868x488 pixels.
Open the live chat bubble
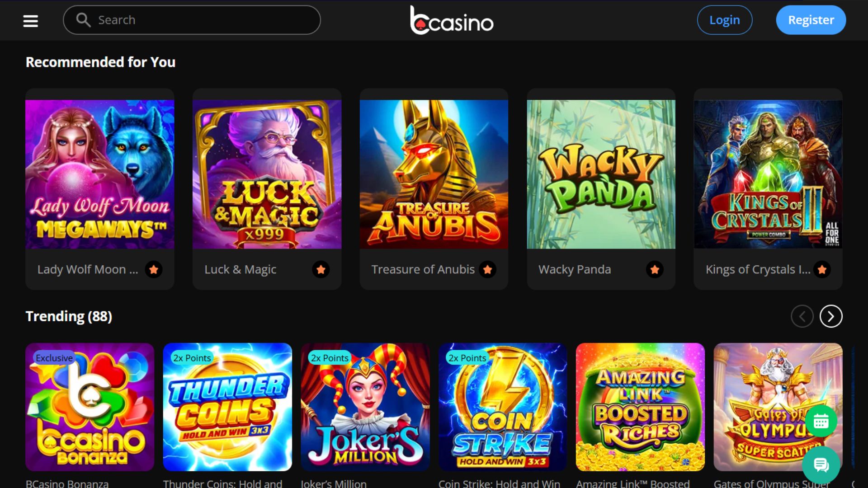[821, 464]
